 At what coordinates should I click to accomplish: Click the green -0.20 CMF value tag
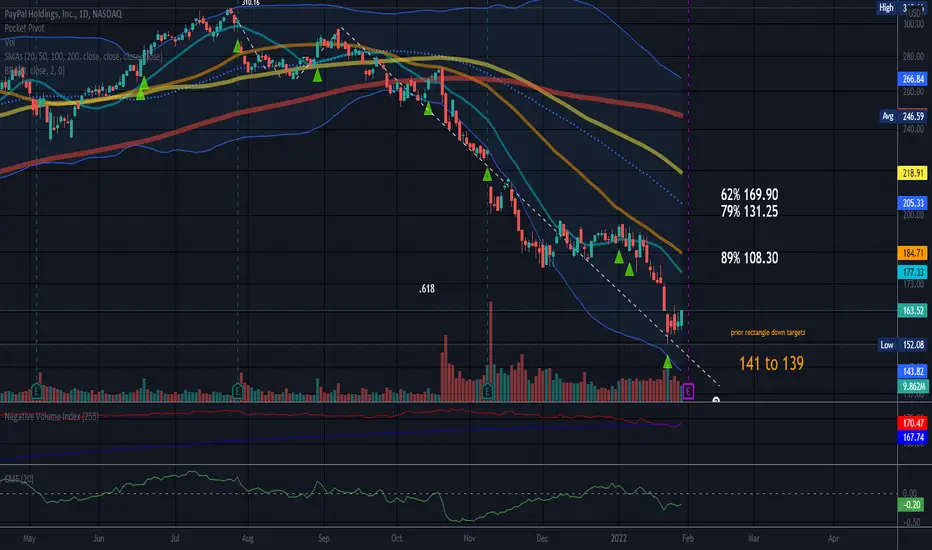911,505
